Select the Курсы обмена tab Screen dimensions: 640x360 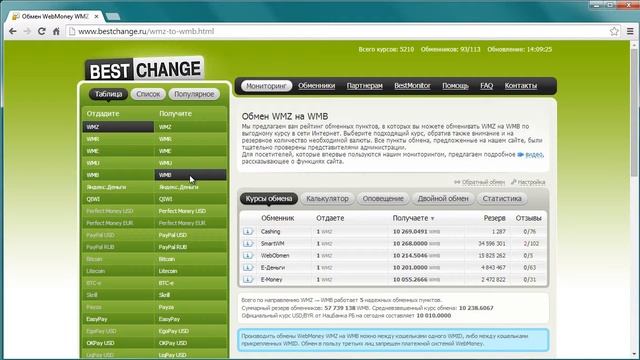tap(269, 199)
